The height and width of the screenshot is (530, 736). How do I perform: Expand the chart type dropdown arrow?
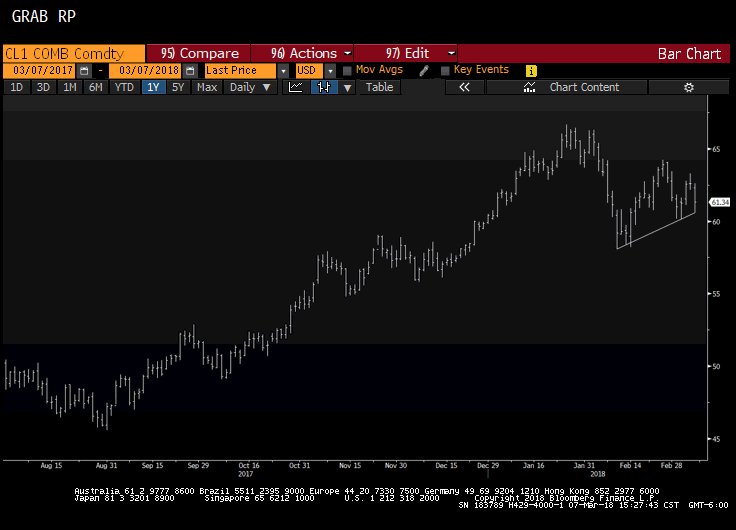347,87
